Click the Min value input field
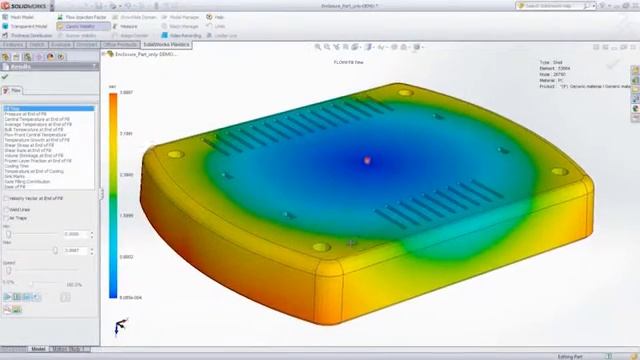640x360 pixels. 76,234
